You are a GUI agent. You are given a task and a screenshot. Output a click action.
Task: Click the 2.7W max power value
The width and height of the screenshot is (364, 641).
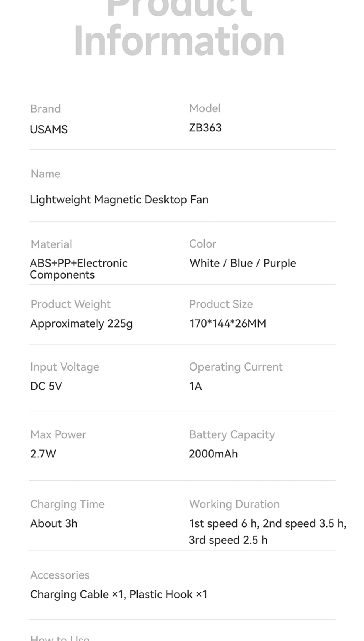coord(43,454)
